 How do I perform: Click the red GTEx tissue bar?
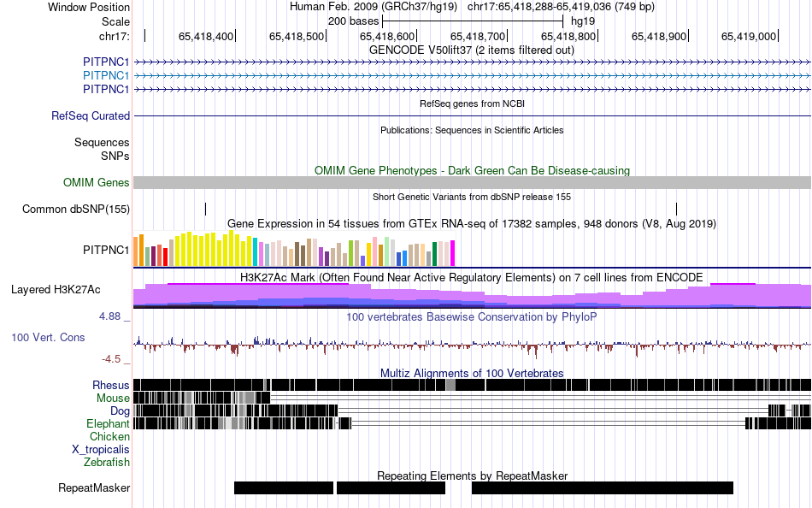pos(165,257)
